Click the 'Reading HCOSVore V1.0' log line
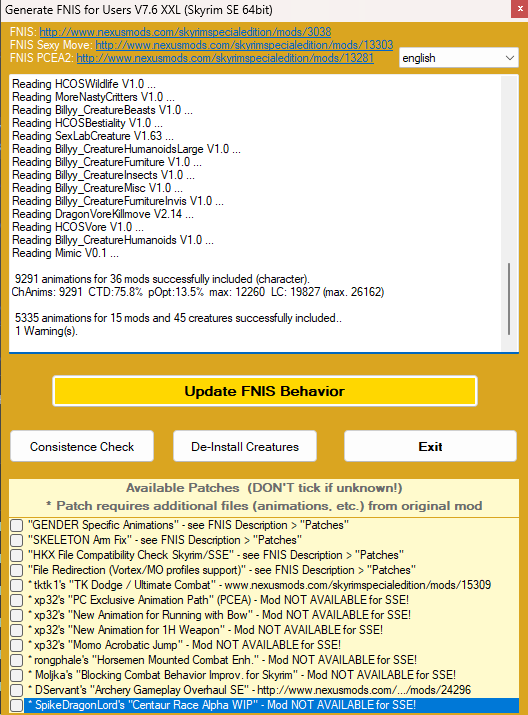This screenshot has width=528, height=715. tap(78, 227)
